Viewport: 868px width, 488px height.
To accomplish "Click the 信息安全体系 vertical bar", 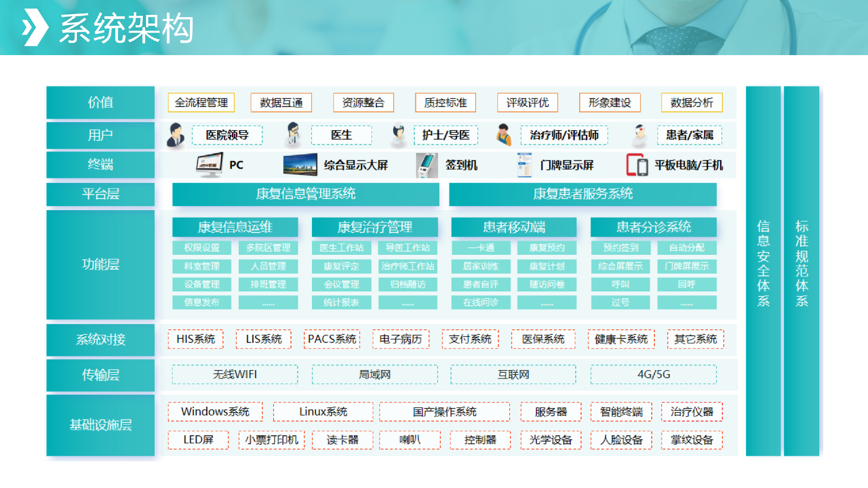I will [x=763, y=271].
